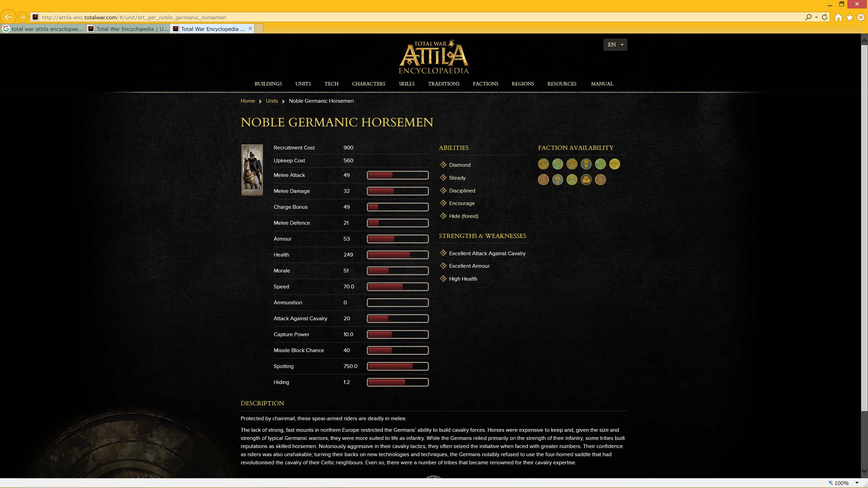Image resolution: width=868 pixels, height=488 pixels.
Task: Select the valknut triangles faction icon
Action: tap(586, 180)
